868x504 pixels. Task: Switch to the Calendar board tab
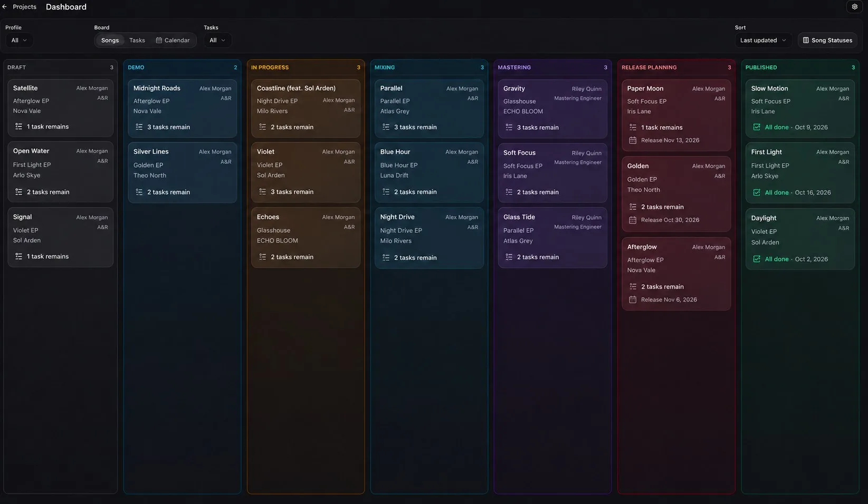(173, 40)
